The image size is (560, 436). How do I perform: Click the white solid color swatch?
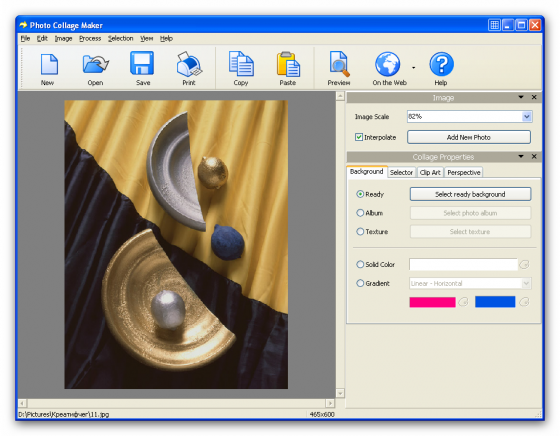[463, 264]
